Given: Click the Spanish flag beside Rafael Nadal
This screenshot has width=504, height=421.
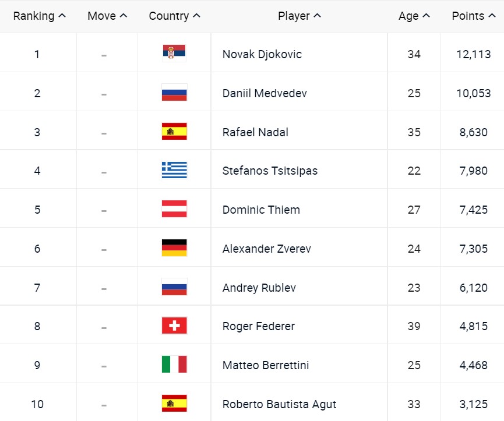Looking at the screenshot, I should click(174, 132).
